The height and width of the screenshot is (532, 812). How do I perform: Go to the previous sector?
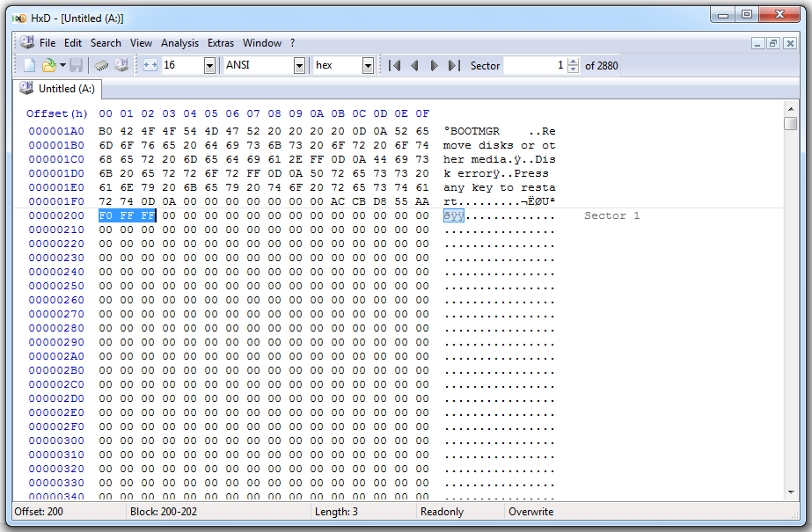[x=414, y=66]
